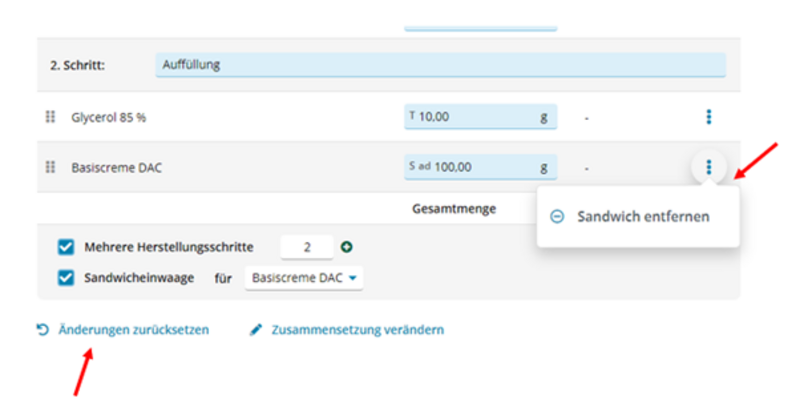Screen dimensions: 800x415
Task: Click the step name field containing 'Auffüllung'
Action: 440,65
